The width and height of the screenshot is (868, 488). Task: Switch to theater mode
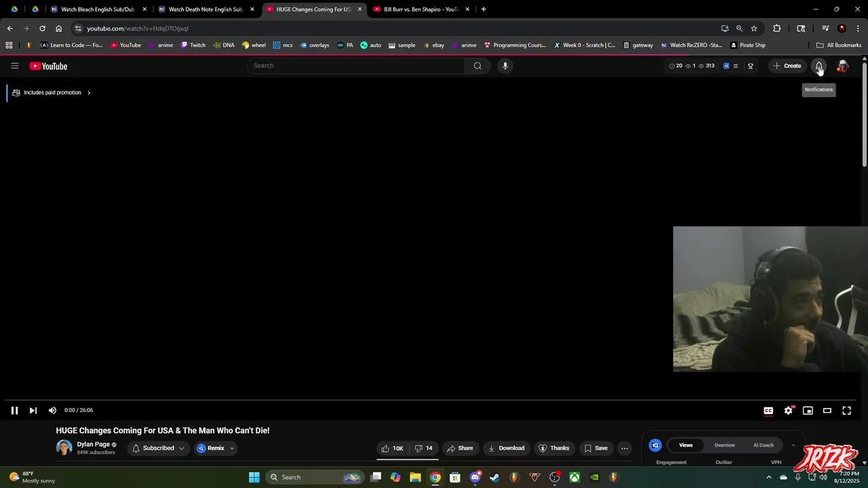827,411
